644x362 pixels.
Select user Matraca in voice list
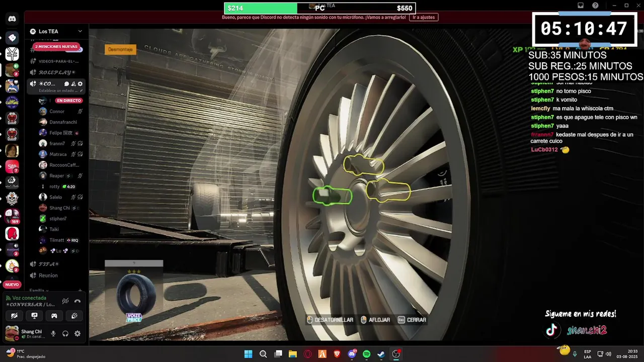click(x=60, y=154)
